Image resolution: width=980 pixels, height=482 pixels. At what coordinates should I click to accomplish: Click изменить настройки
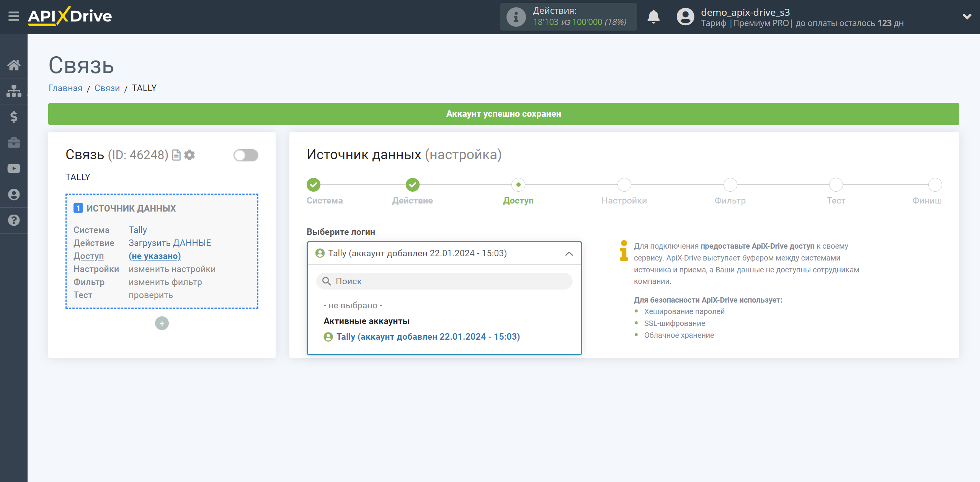click(172, 269)
